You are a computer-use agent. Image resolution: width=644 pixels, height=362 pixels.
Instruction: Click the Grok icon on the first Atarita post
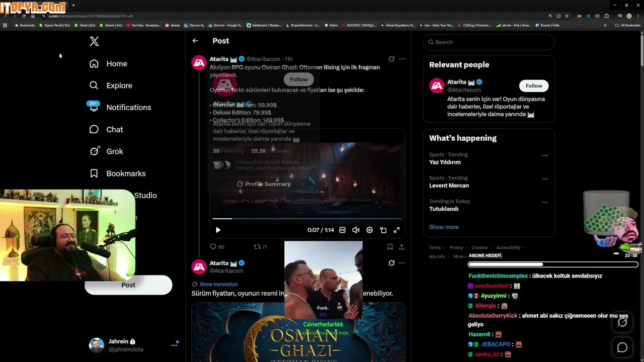tap(391, 59)
